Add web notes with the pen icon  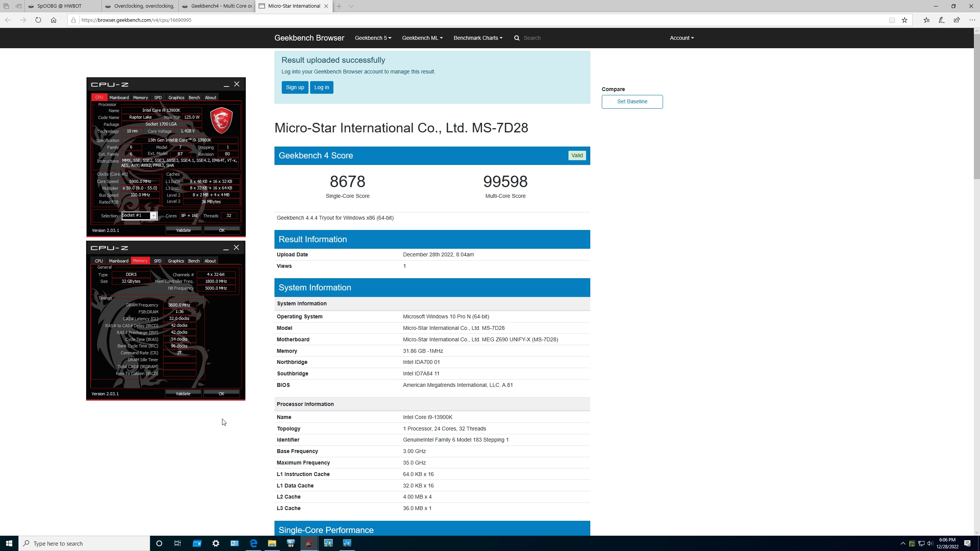pyautogui.click(x=942, y=20)
